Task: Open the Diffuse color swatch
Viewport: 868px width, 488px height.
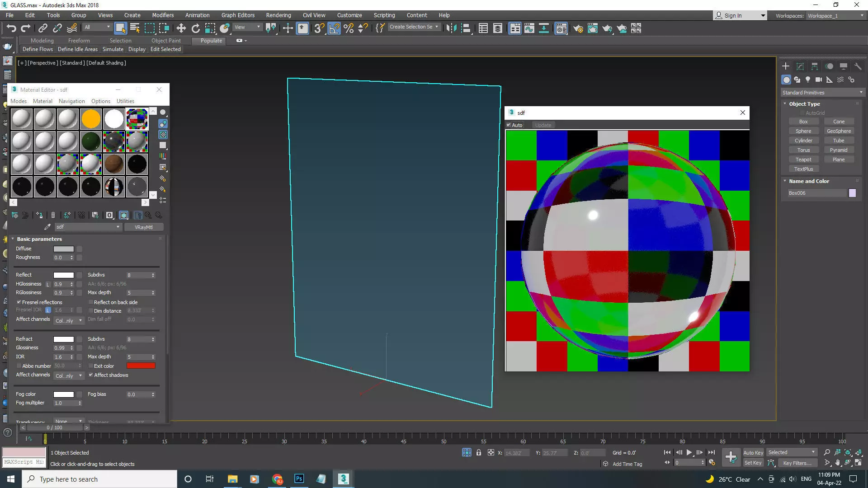Action: [x=63, y=249]
